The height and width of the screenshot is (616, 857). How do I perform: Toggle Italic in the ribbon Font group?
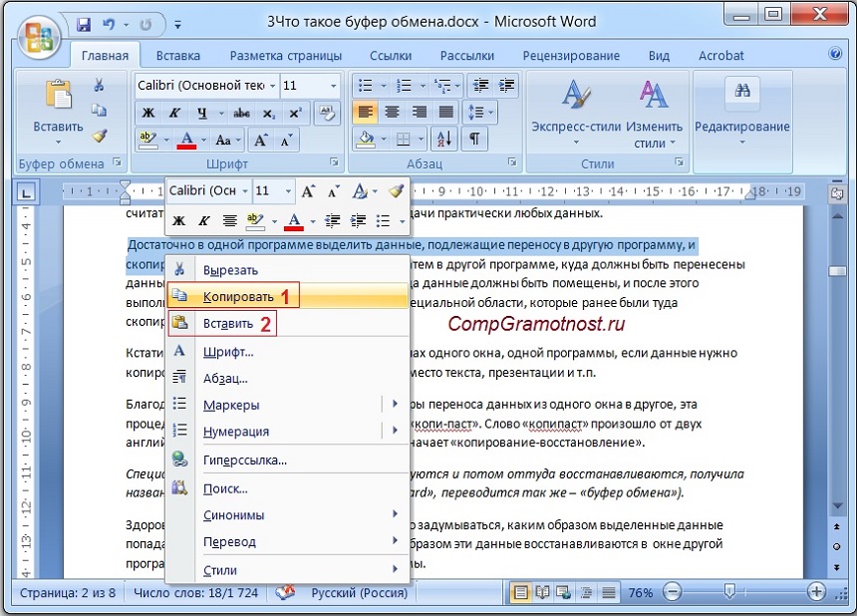click(174, 114)
